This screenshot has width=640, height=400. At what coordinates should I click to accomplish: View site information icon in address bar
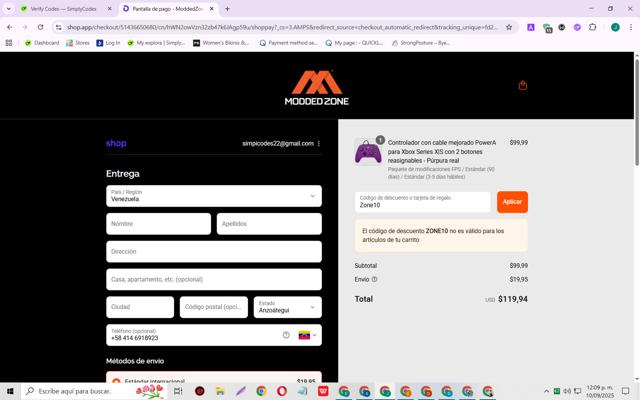(x=59, y=27)
